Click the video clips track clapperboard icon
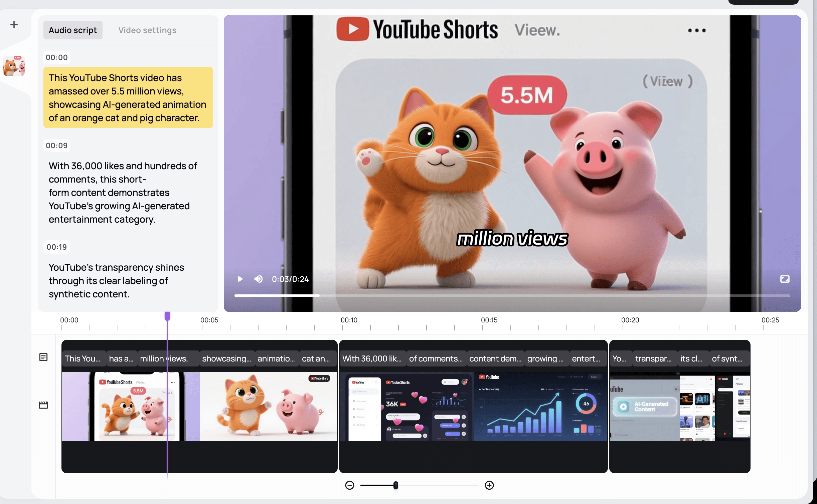The height and width of the screenshot is (504, 817). click(43, 405)
